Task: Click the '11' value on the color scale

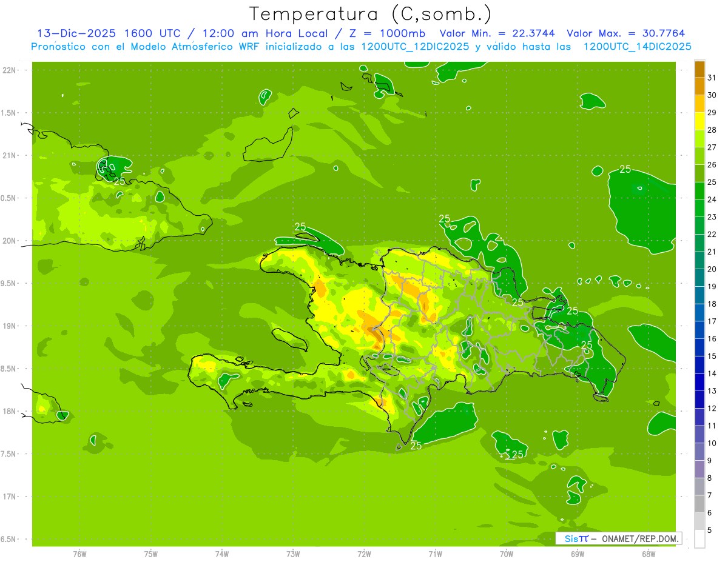Action: pyautogui.click(x=712, y=426)
